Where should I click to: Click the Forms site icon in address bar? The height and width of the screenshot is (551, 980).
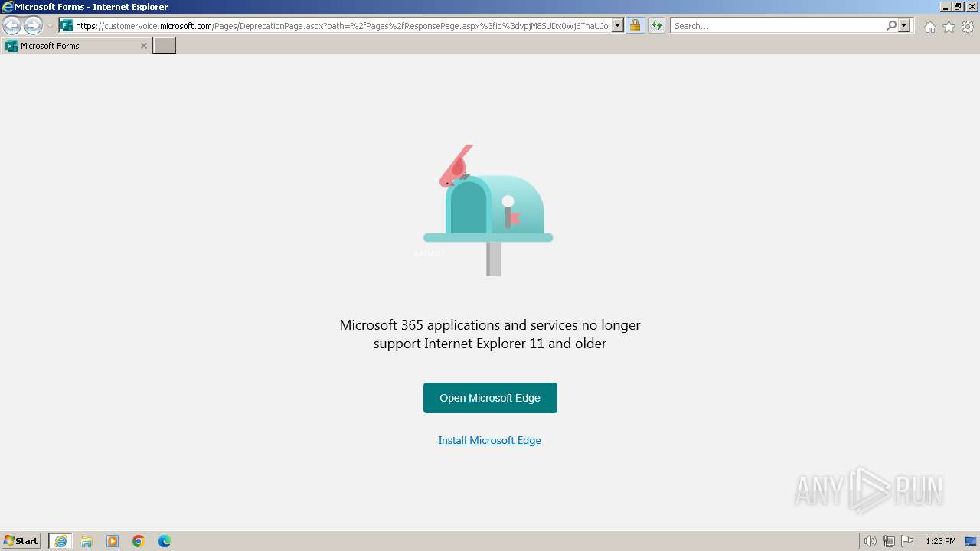coord(67,26)
